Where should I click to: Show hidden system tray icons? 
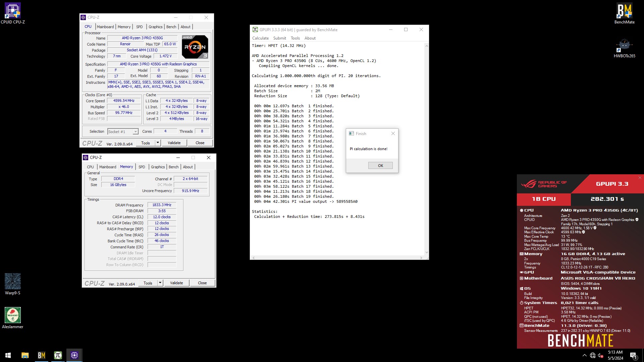point(584,355)
